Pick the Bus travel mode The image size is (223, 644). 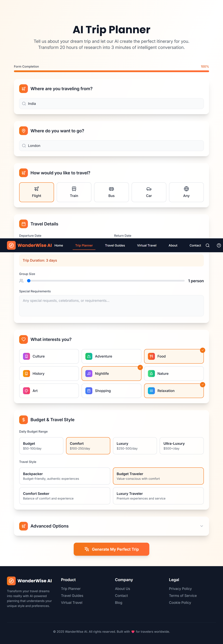pos(111,192)
